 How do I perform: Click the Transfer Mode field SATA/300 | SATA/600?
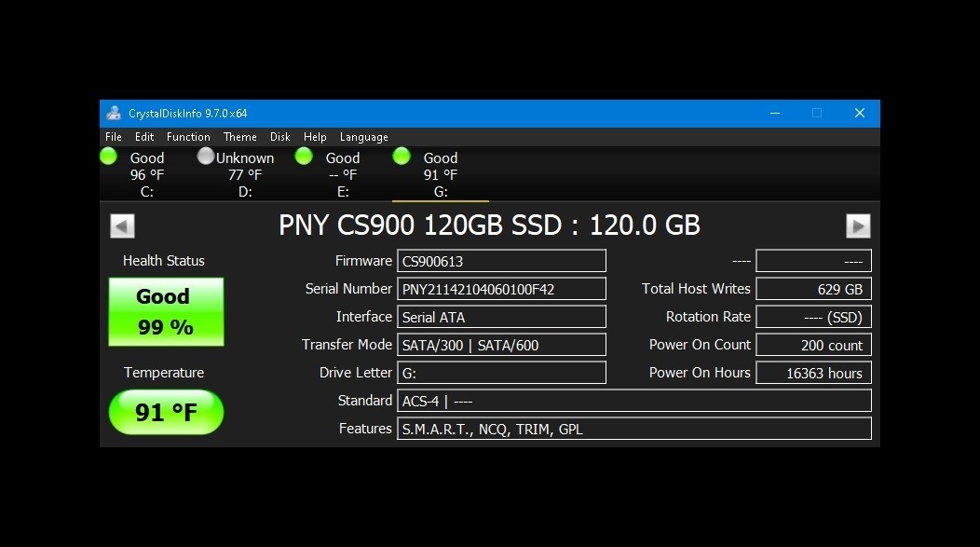click(x=501, y=345)
